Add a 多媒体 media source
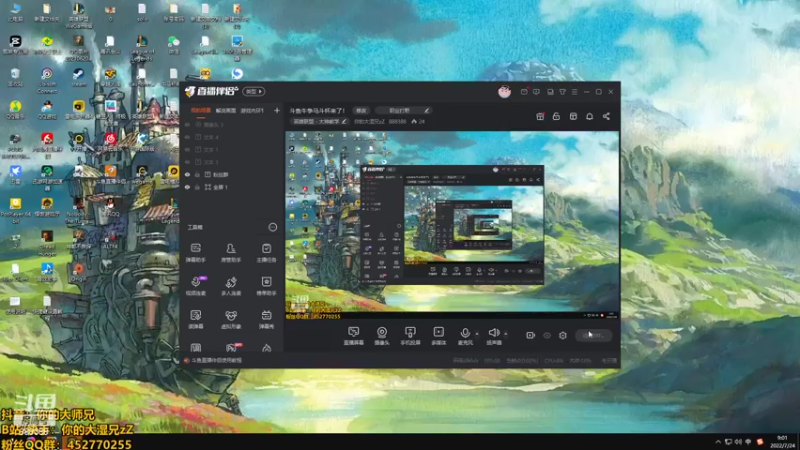Image resolution: width=800 pixels, height=450 pixels. tap(438, 336)
